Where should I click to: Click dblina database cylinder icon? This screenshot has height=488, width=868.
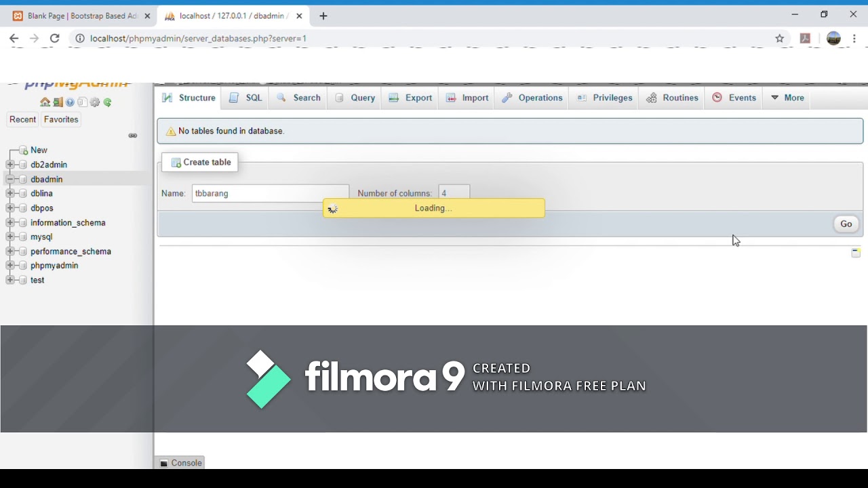23,194
